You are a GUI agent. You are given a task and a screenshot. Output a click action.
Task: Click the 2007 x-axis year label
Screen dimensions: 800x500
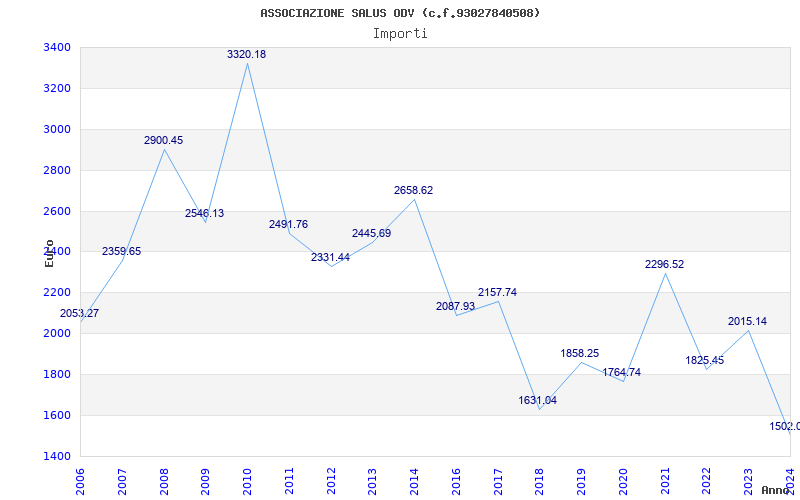pos(122,482)
